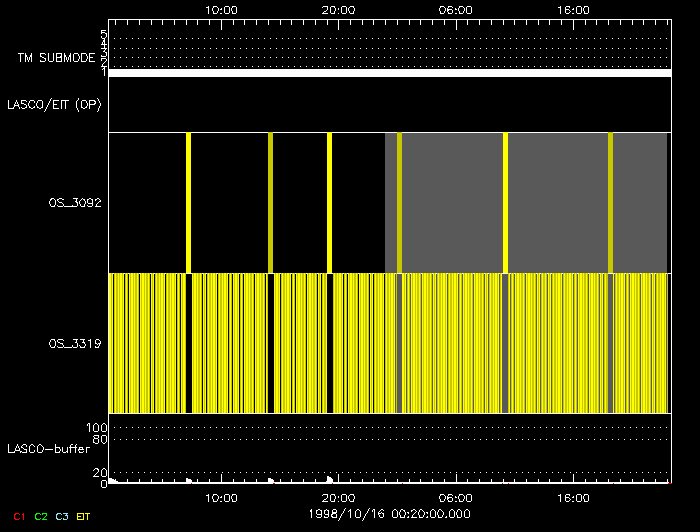This screenshot has width=700, height=532.
Task: Select the LASCO/EIT (DP) row label
Action: click(54, 104)
